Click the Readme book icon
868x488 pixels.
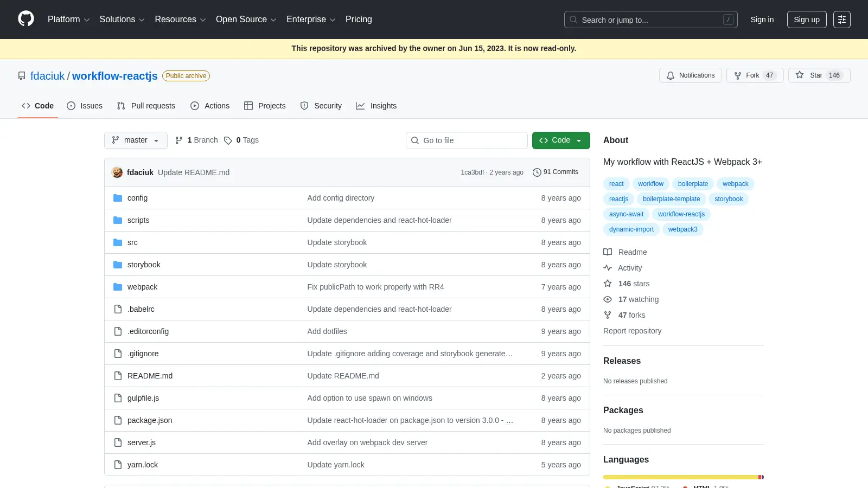tap(608, 252)
